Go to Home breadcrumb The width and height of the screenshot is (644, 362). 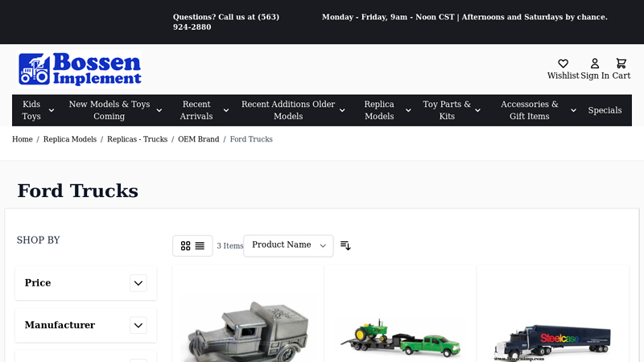(23, 139)
